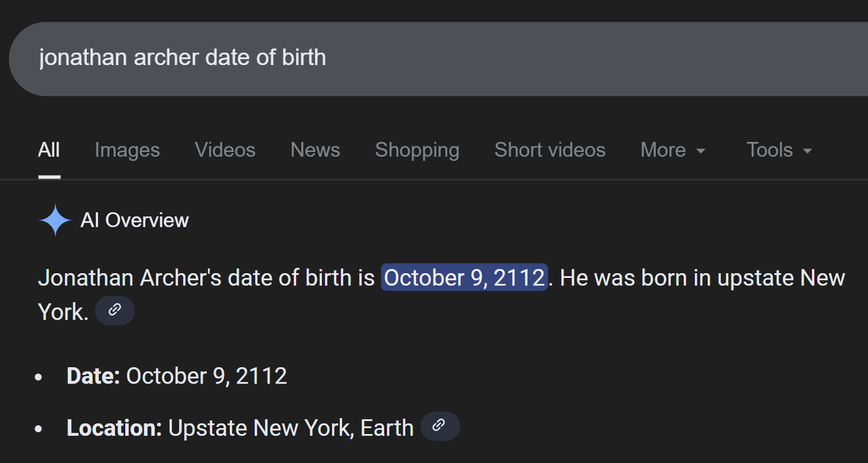Click "Jonathan Archer's date of birth is" text
Viewport: 868px width, 463px height.
coord(206,277)
